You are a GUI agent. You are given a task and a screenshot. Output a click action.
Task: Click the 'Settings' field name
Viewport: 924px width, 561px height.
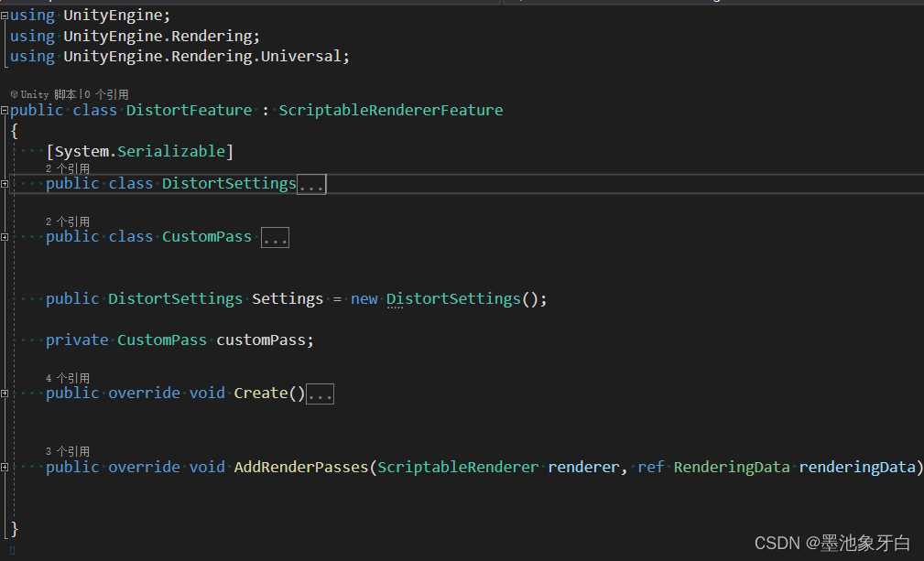click(288, 299)
